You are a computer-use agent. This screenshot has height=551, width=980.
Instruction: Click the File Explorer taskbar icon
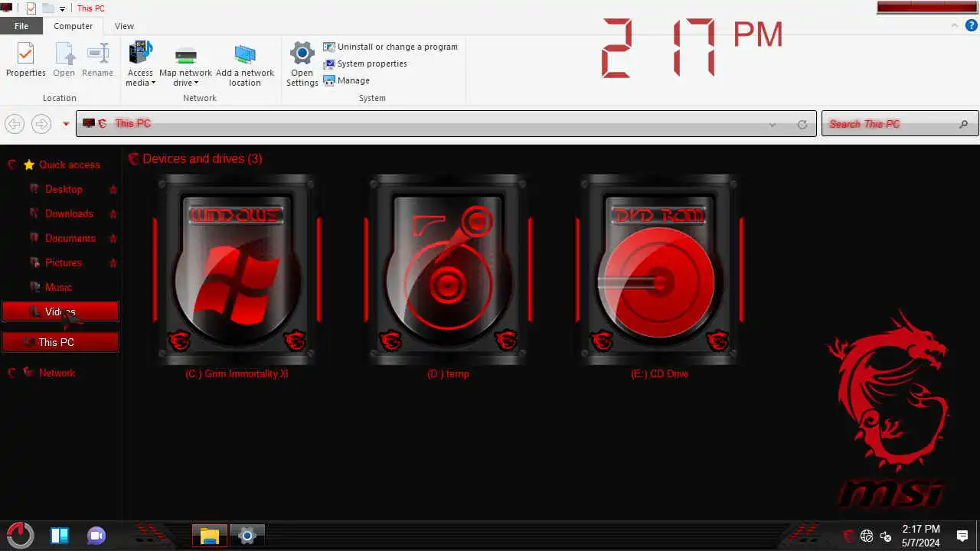pos(209,536)
